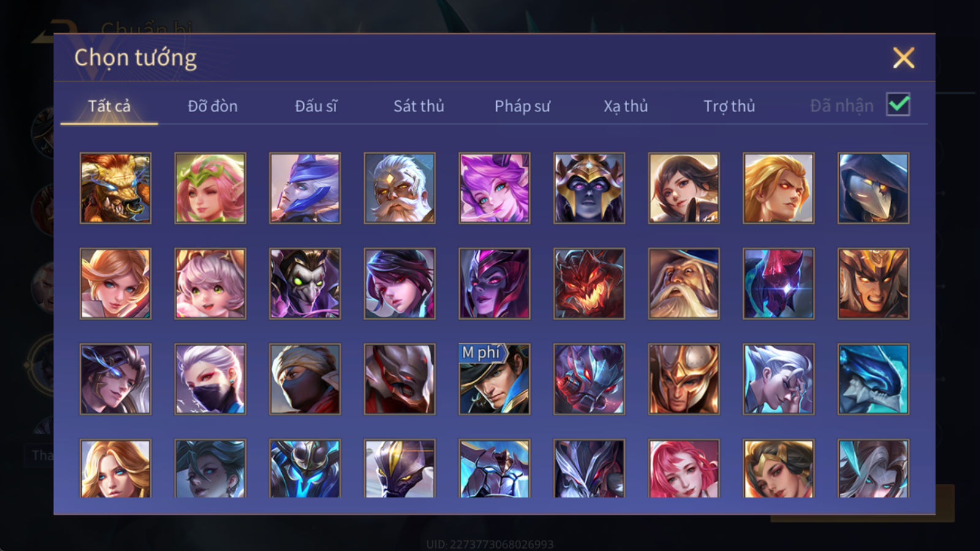Open the Sát thủ tab
The image size is (980, 551).
(419, 106)
